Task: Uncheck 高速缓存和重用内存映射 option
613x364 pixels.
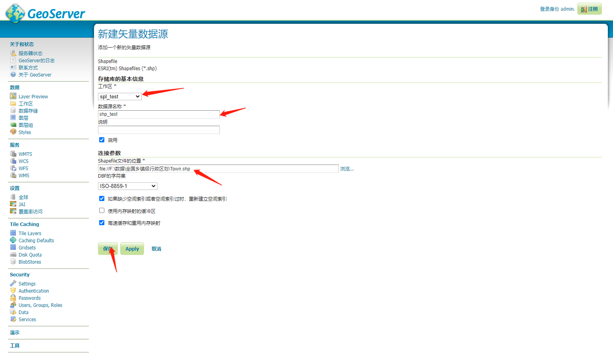Action: click(x=102, y=222)
